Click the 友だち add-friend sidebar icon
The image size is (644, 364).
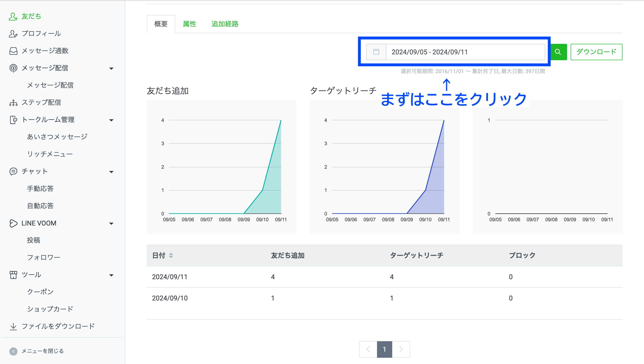[x=13, y=17]
